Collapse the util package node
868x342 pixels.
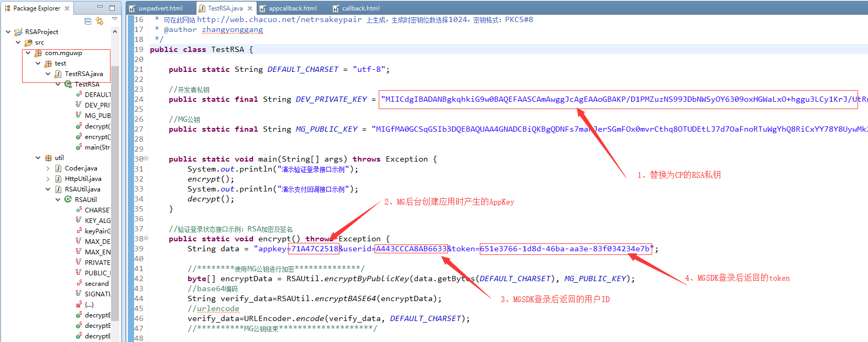point(38,158)
